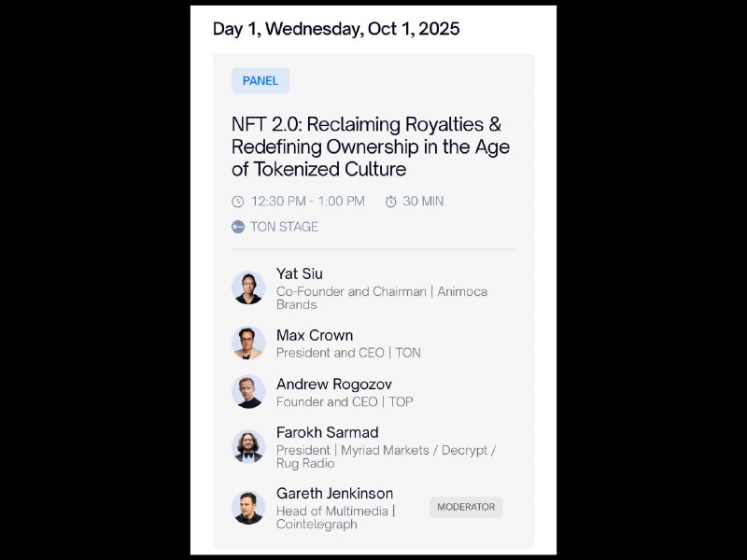Click the MODERATOR badge

click(x=466, y=507)
